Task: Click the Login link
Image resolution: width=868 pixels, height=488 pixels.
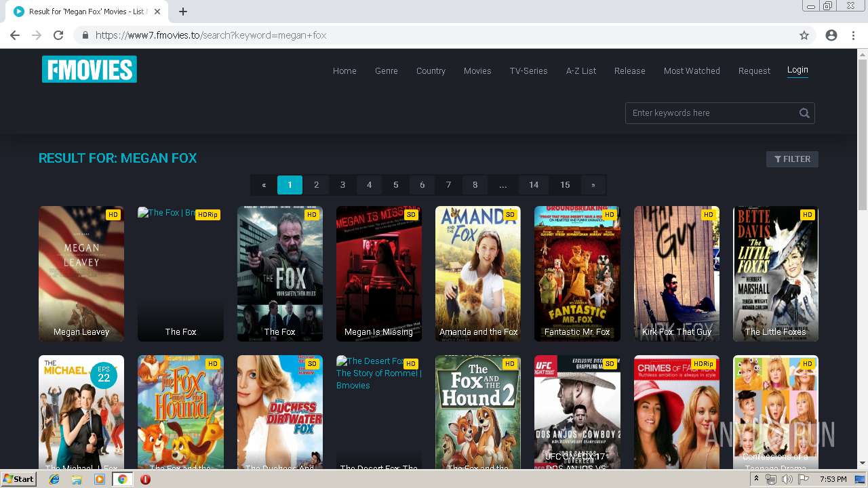Action: tap(797, 70)
